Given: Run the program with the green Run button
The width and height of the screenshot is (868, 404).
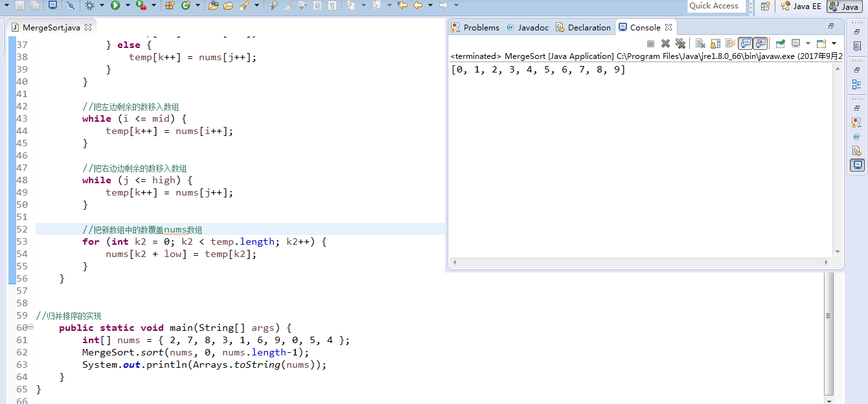Looking at the screenshot, I should [x=115, y=5].
